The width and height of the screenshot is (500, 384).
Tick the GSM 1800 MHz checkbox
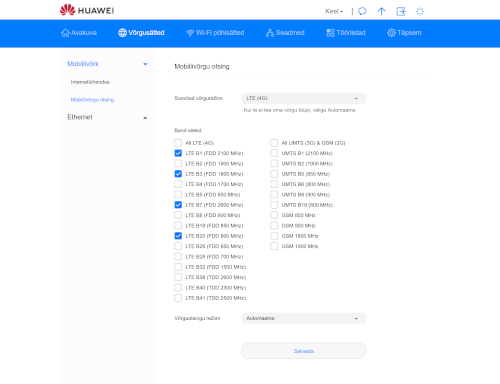(274, 236)
